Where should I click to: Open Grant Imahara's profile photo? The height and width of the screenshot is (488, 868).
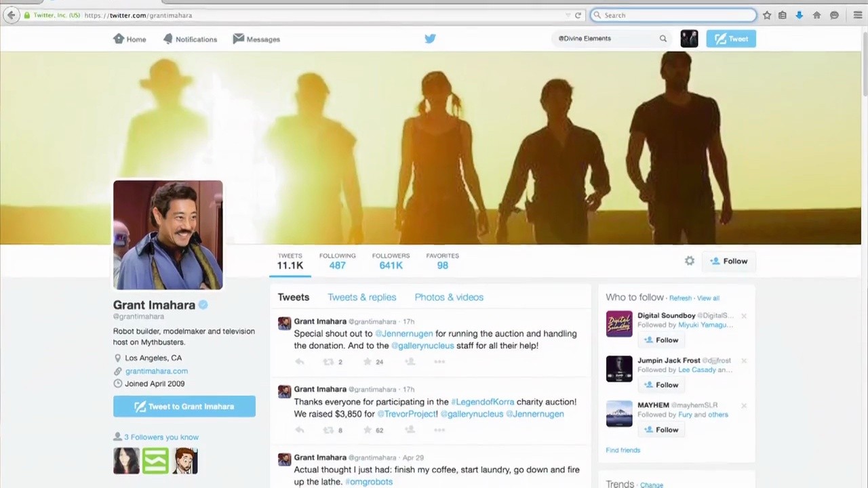[167, 235]
